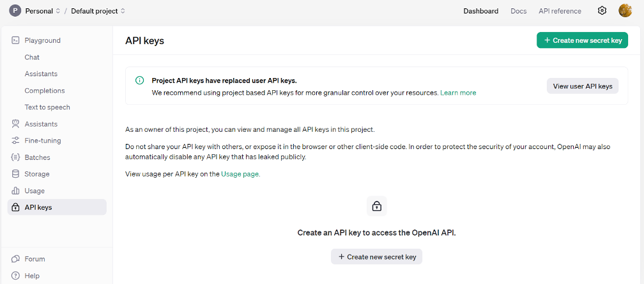Viewport: 644px width, 284px height.
Task: Click the API keys page heading
Action: pyautogui.click(x=144, y=41)
